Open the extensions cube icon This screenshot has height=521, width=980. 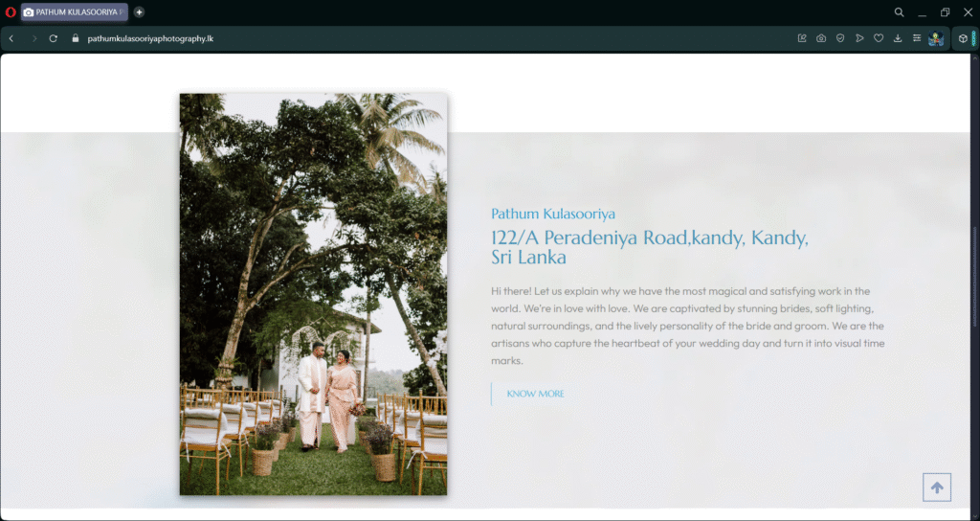(x=963, y=38)
